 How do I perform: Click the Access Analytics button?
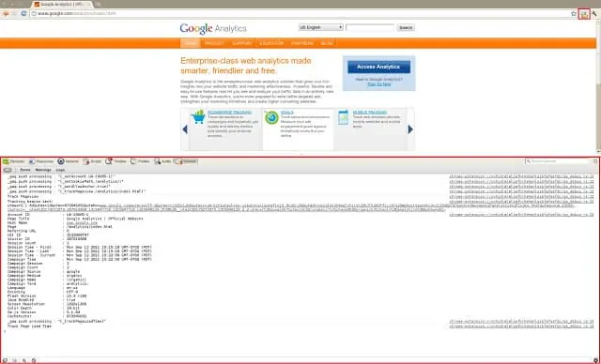click(378, 67)
